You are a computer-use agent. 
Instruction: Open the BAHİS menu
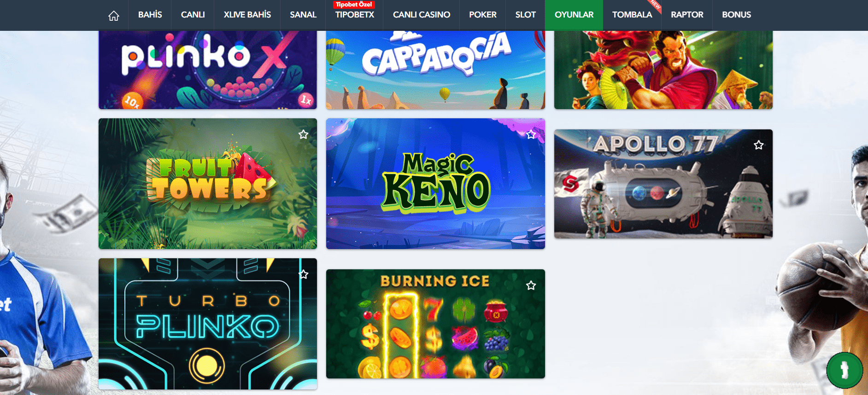pos(150,15)
